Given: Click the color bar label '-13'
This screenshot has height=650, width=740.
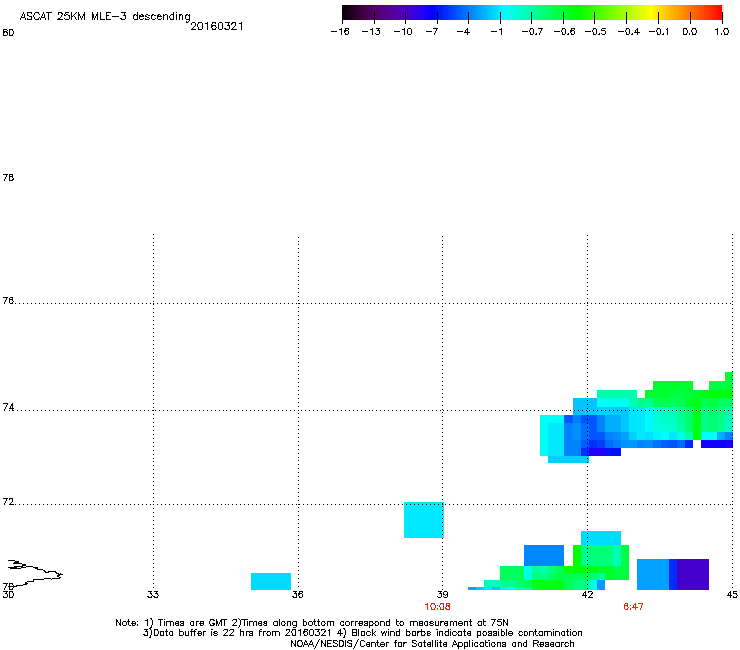Looking at the screenshot, I should tap(371, 32).
